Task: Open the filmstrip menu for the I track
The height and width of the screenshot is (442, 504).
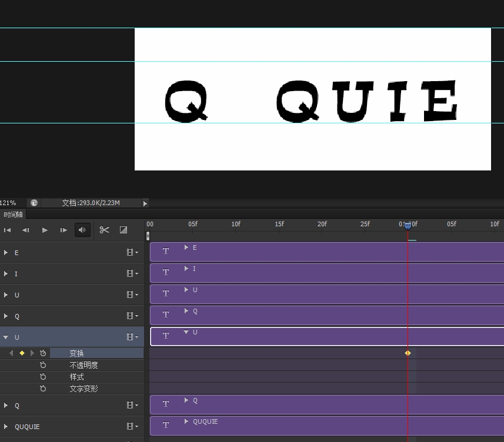Action: click(132, 274)
